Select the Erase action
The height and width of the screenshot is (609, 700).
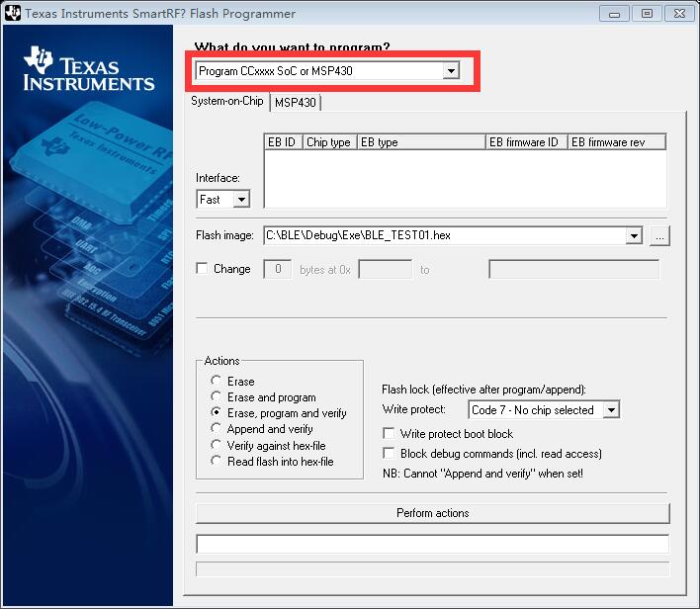pos(217,381)
